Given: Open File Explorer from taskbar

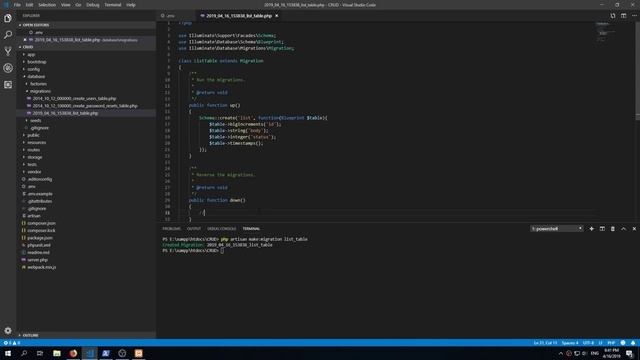Looking at the screenshot, I should coord(57,353).
